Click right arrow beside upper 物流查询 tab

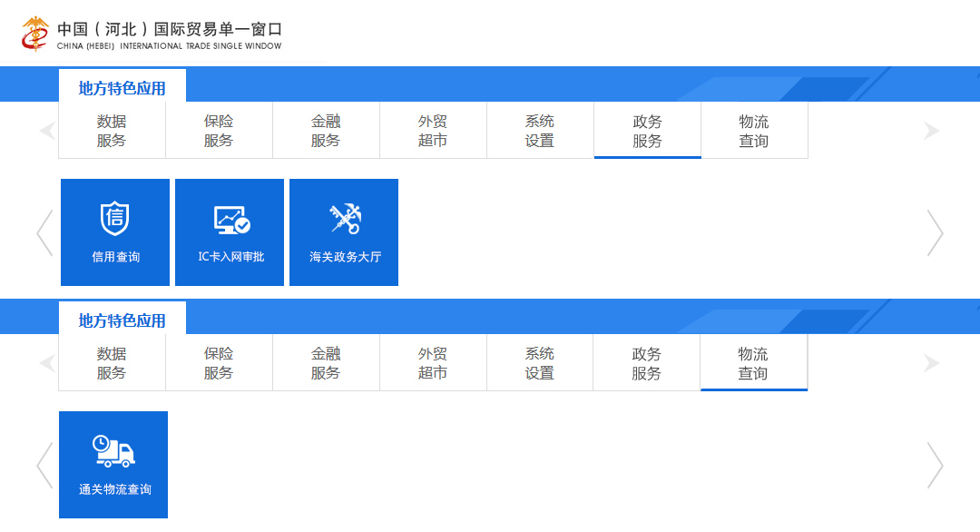point(932,131)
